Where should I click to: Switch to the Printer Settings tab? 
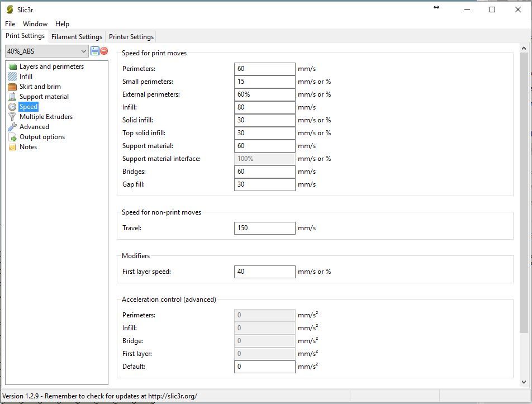pyautogui.click(x=131, y=37)
